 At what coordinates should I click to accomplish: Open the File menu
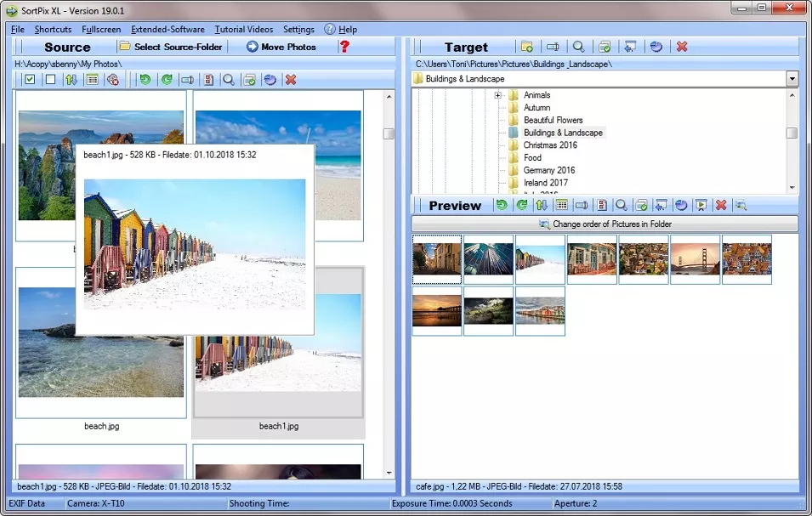[18, 30]
